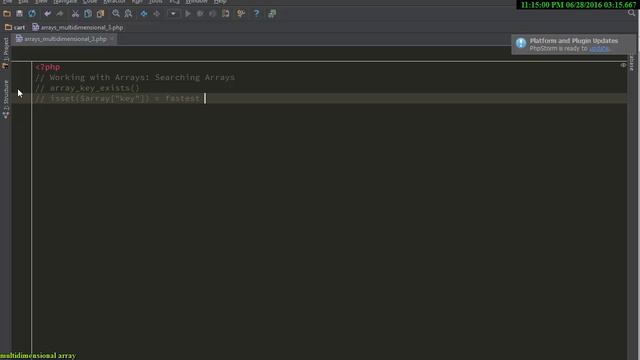Image resolution: width=640 pixels, height=360 pixels.
Task: Click the Replace icon next to Find
Action: coord(128,13)
